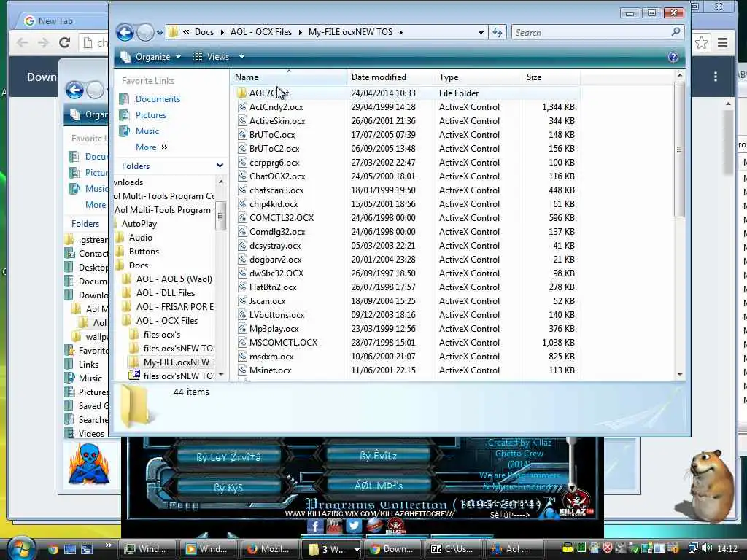Select the AOL7Chat folder icon
Viewport: 747px width, 560px height.
(242, 93)
